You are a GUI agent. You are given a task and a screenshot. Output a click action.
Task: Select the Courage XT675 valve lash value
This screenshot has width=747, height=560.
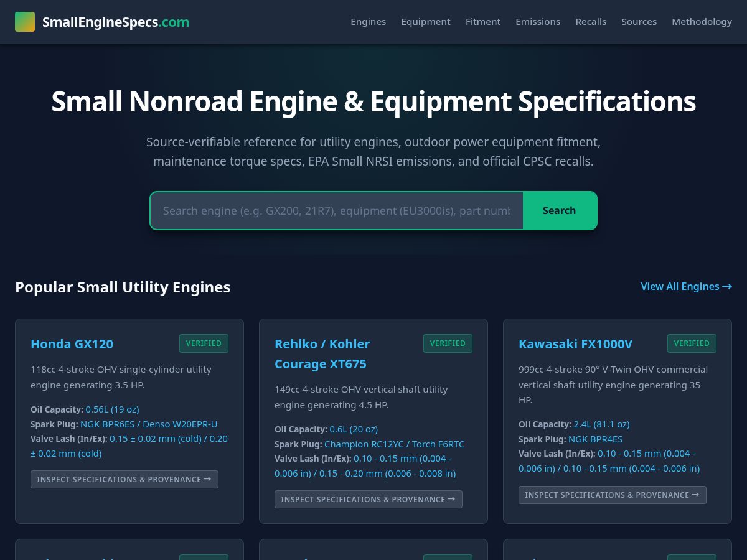point(365,466)
